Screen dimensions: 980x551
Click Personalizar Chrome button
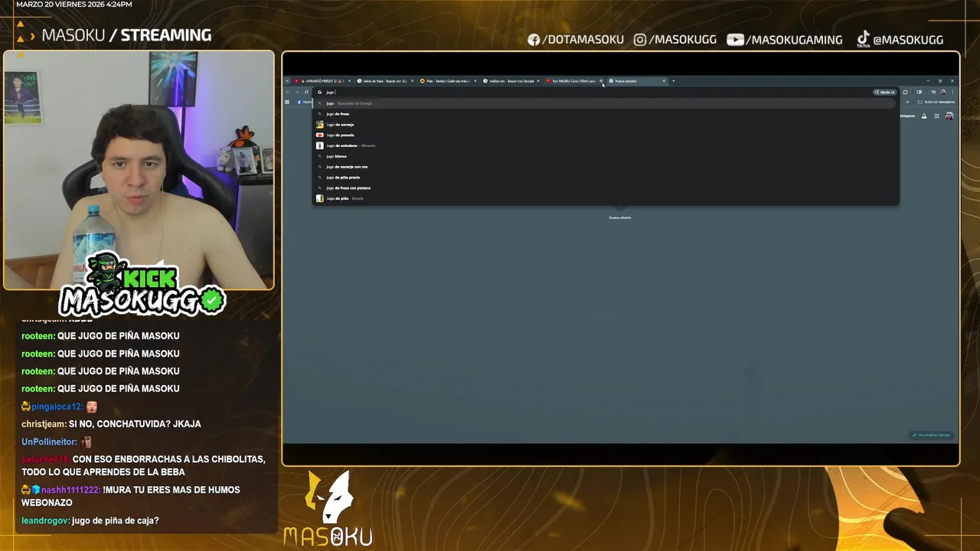[931, 435]
